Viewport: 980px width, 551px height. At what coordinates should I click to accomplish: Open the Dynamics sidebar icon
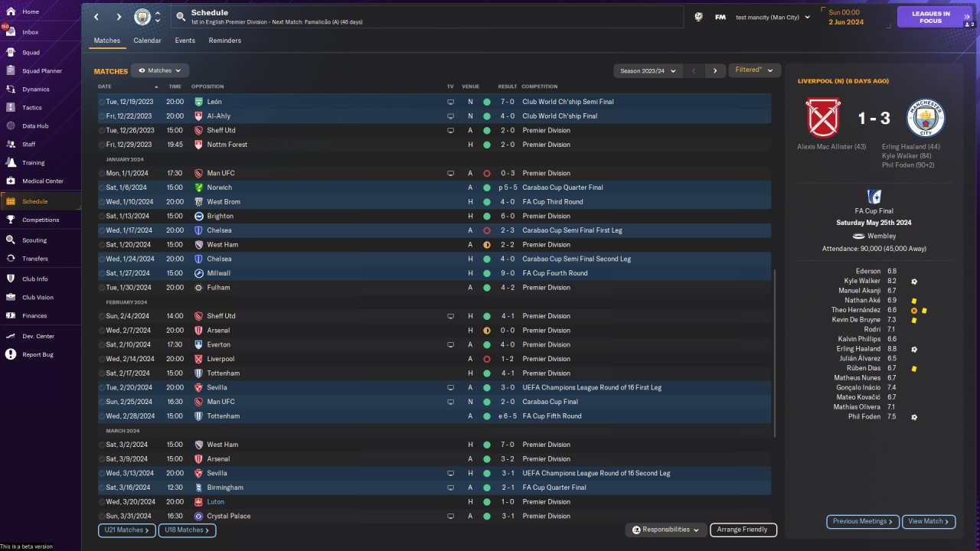(x=11, y=89)
